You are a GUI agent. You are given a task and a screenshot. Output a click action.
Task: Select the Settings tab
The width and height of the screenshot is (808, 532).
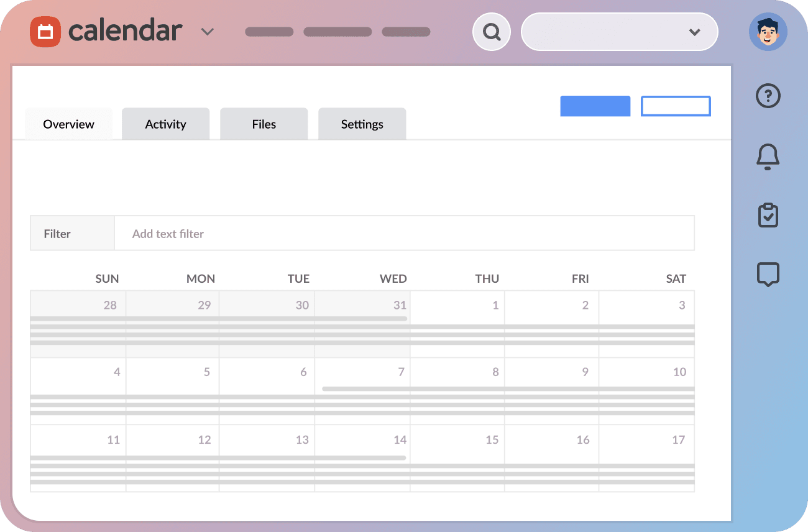(362, 124)
